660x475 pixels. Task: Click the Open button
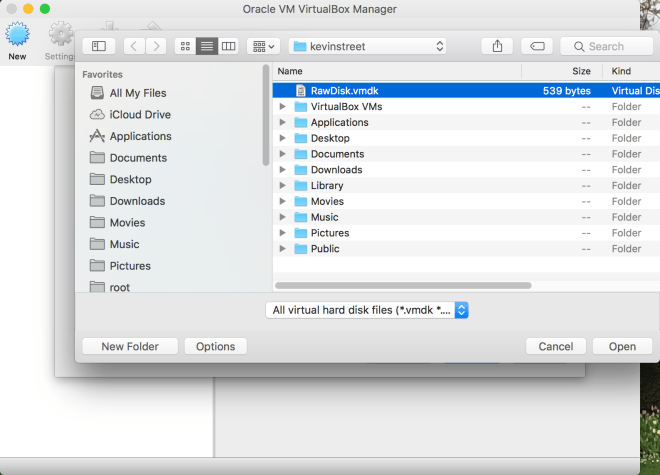(x=622, y=346)
